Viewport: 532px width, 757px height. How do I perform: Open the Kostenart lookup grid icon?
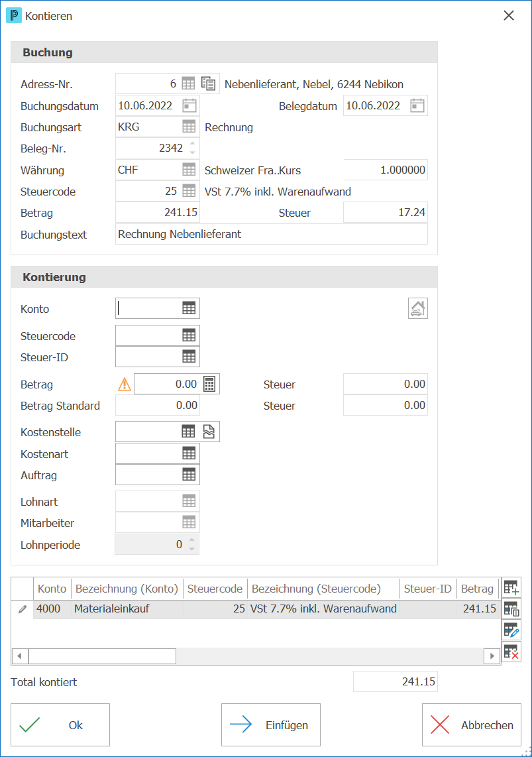pyautogui.click(x=189, y=453)
